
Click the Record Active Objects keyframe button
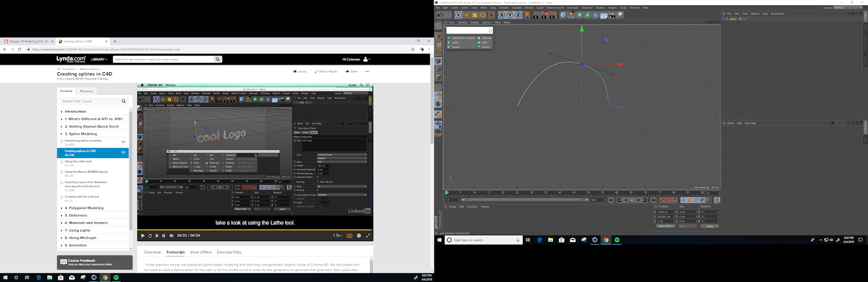pyautogui.click(x=662, y=200)
